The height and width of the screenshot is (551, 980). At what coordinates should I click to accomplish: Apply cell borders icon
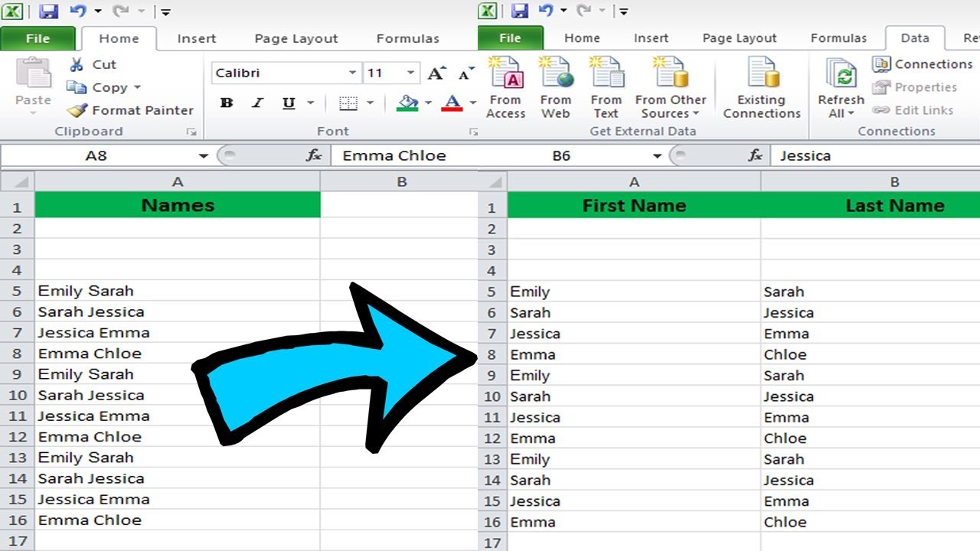[348, 103]
